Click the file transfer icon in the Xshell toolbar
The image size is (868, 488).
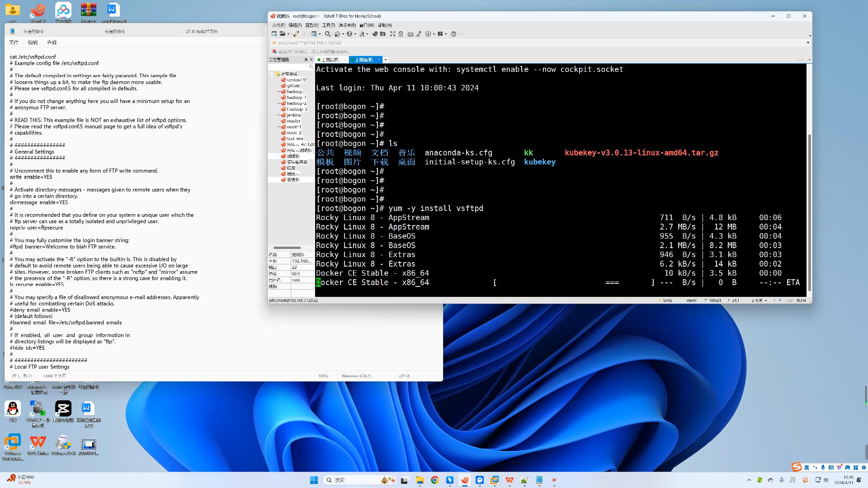tap(337, 34)
